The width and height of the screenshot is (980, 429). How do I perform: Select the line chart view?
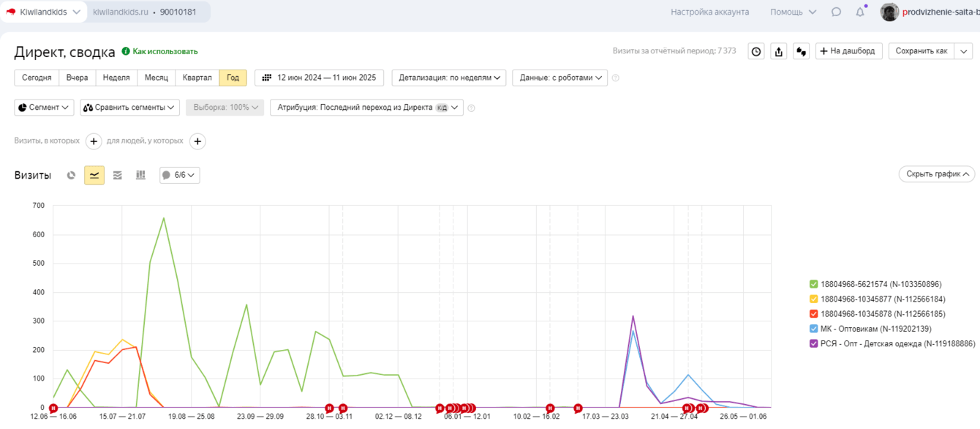click(94, 175)
